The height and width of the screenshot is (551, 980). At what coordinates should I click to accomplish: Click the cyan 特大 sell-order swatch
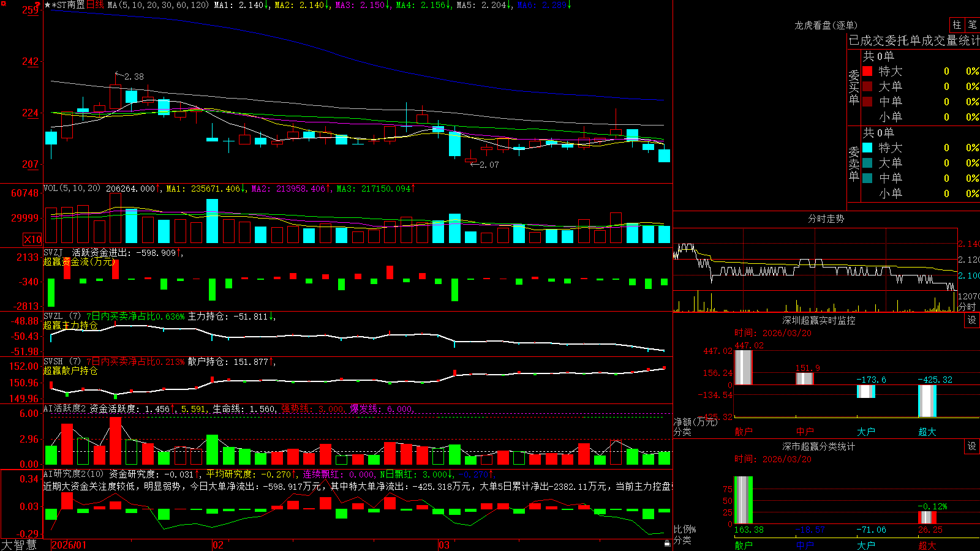pyautogui.click(x=867, y=148)
